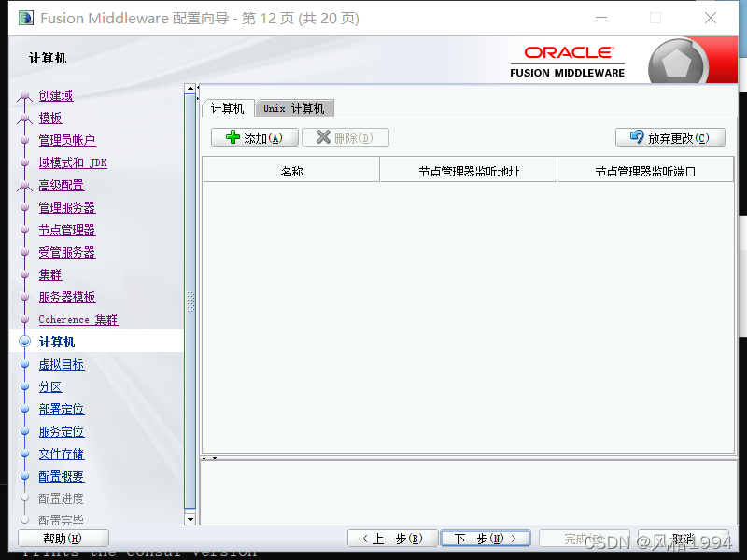Click the 名称 column header

[x=291, y=171]
